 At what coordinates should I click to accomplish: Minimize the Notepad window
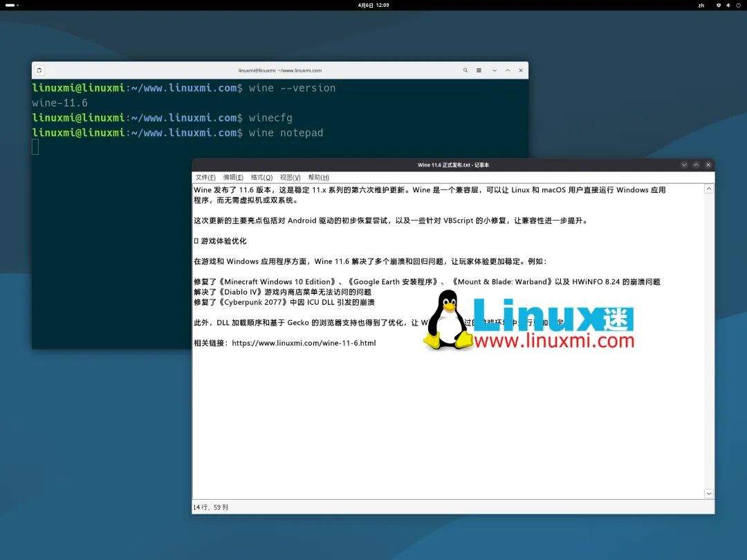click(684, 165)
